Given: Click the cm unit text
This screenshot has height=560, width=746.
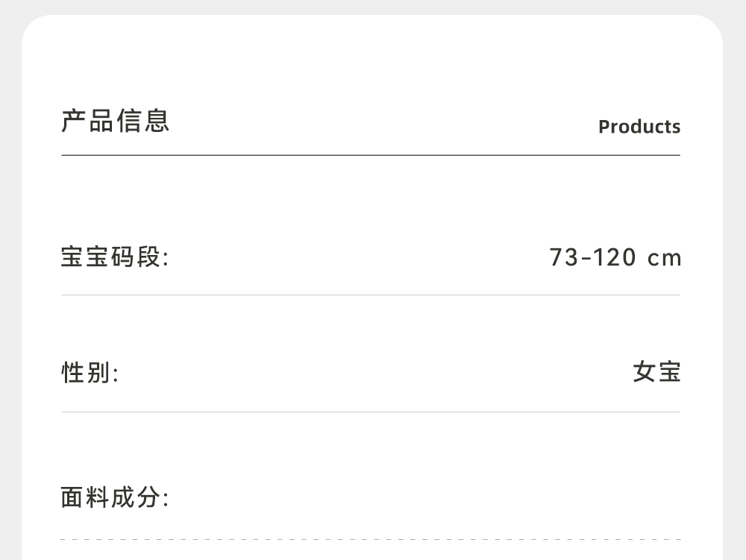Looking at the screenshot, I should (x=664, y=258).
